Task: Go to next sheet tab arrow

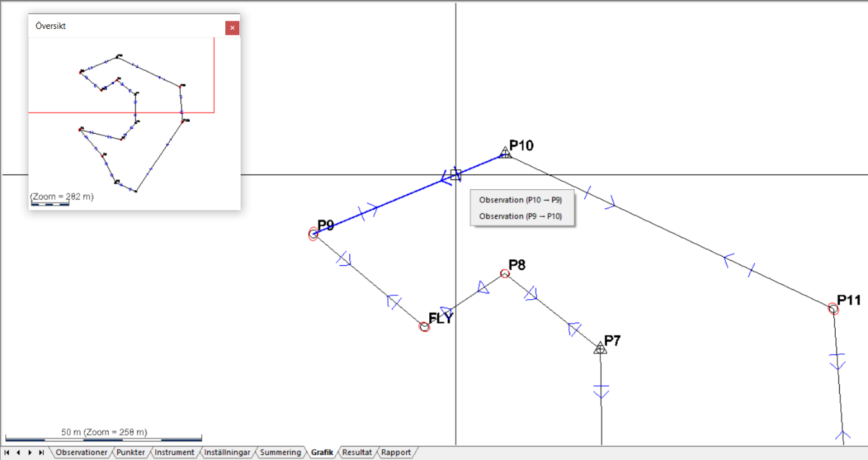Action: coord(30,453)
